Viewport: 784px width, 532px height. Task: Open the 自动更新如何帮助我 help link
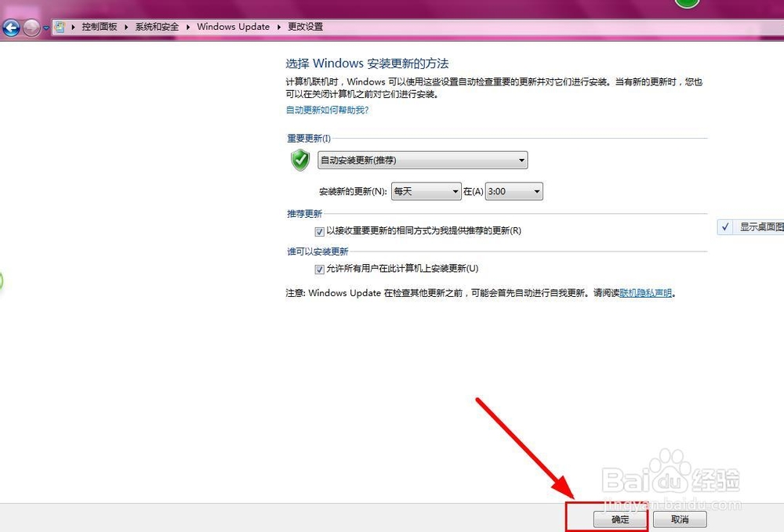pos(327,110)
